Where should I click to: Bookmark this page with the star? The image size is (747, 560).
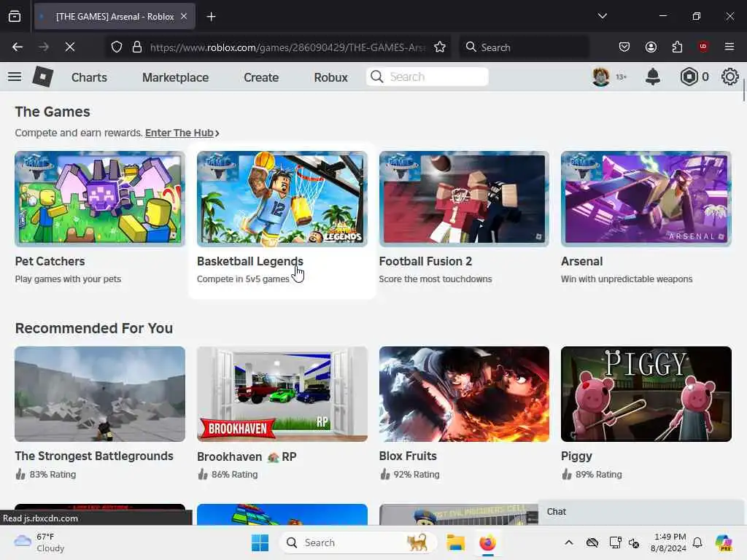click(440, 47)
